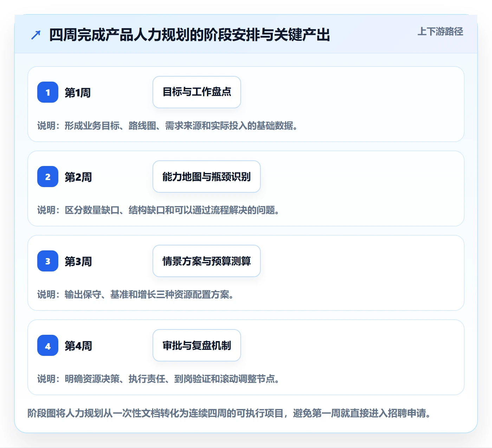Click the description starting with 说明：明确资源决策
Viewport: 492px width, 448px height.
click(158, 379)
